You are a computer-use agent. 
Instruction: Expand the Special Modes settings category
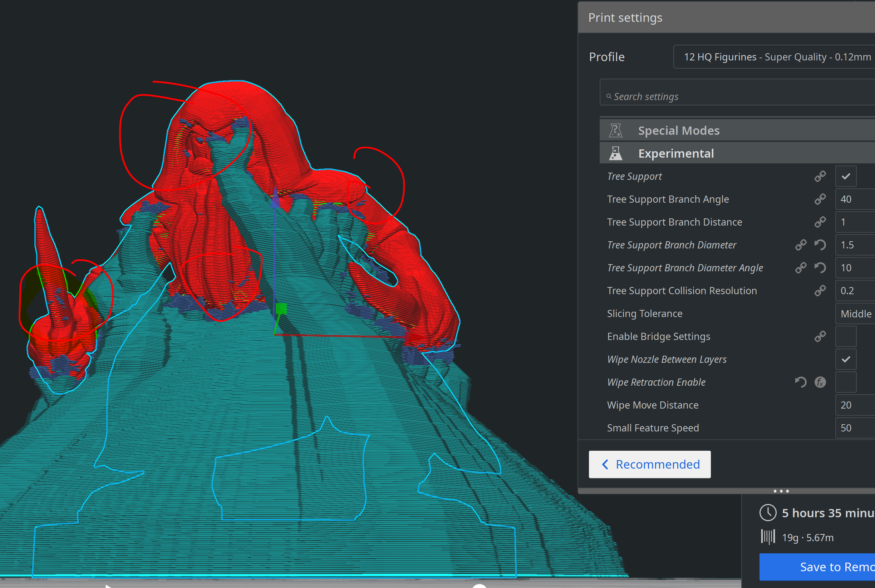coord(678,130)
